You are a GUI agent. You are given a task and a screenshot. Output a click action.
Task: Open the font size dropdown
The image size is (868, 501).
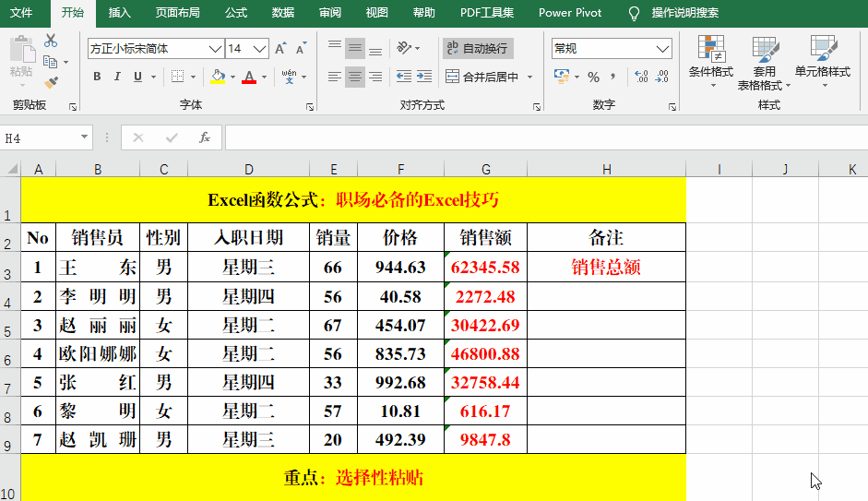pyautogui.click(x=259, y=49)
